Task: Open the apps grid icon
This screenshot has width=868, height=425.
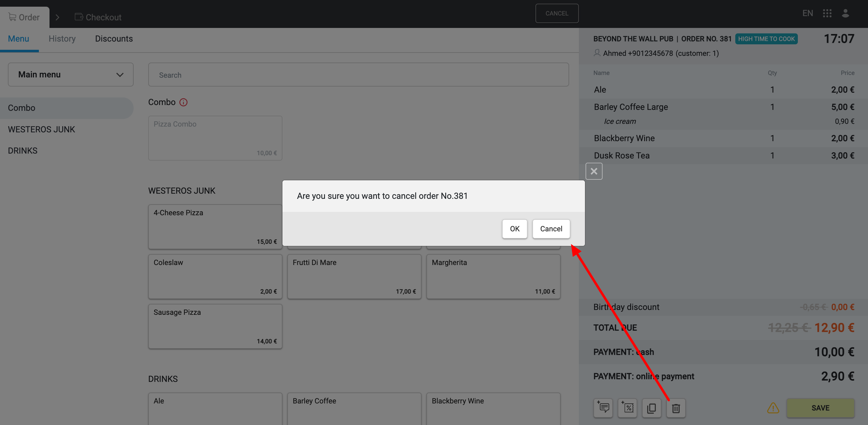Action: pyautogui.click(x=827, y=13)
